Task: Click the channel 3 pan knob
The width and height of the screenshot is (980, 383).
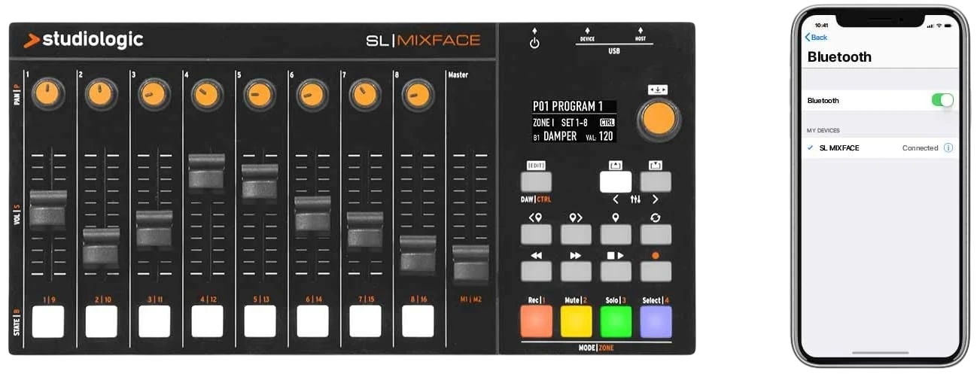Action: 154,95
